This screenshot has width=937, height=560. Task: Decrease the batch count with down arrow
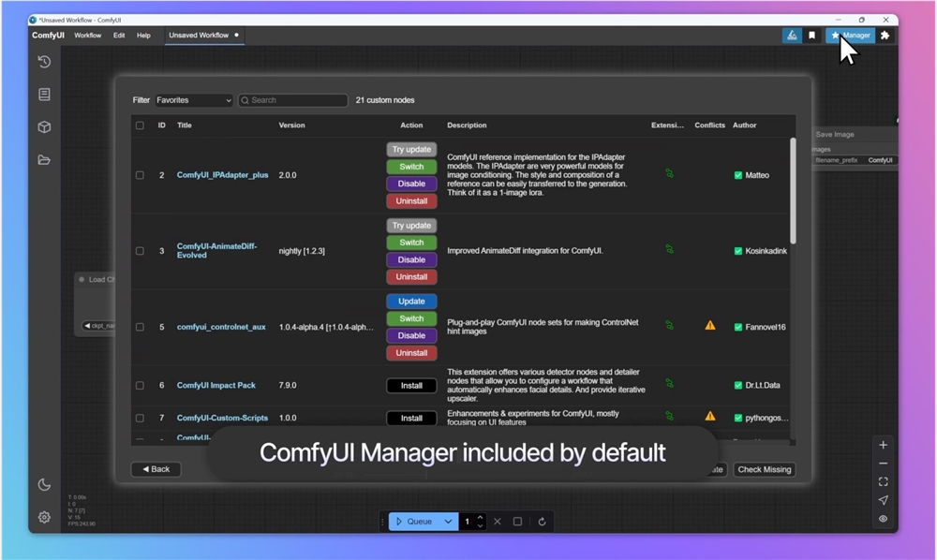[480, 525]
